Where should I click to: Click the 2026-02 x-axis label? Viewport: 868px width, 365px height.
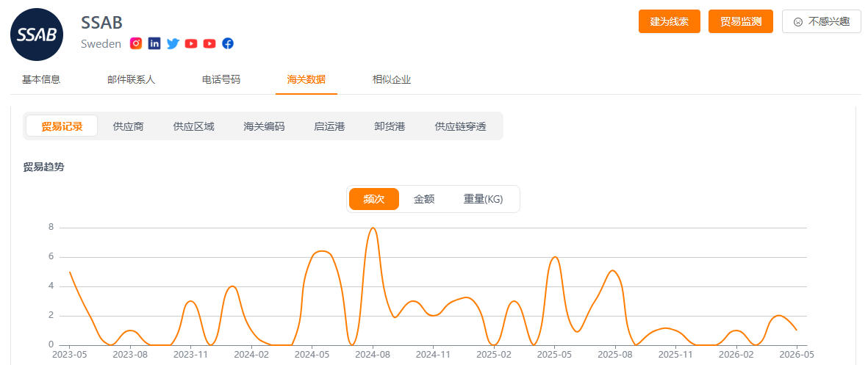coord(736,354)
